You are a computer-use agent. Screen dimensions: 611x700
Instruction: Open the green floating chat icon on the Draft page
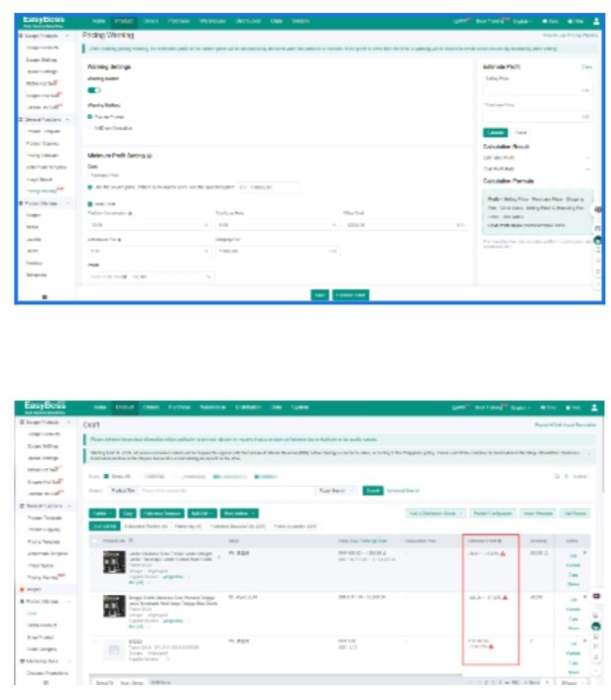[596, 626]
